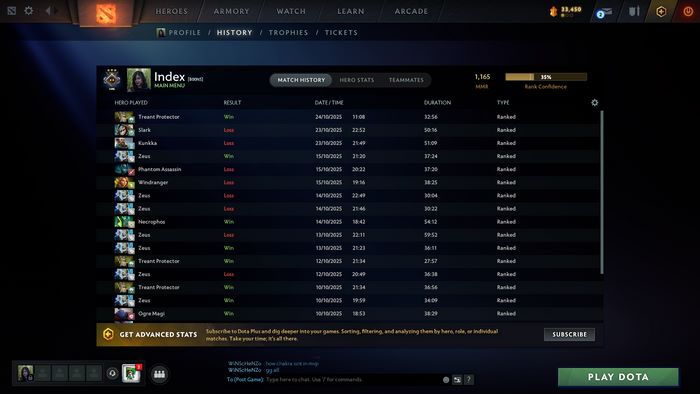
Task: Open the shards balance showing 33,450
Action: (566, 11)
